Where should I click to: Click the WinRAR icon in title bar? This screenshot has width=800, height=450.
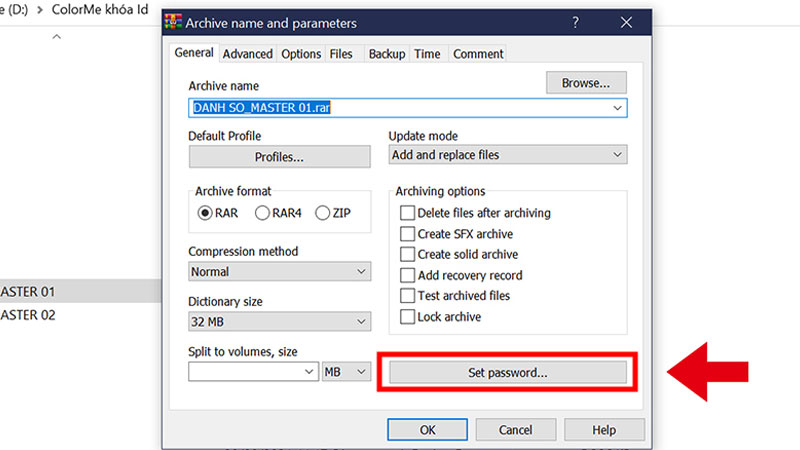click(x=175, y=22)
